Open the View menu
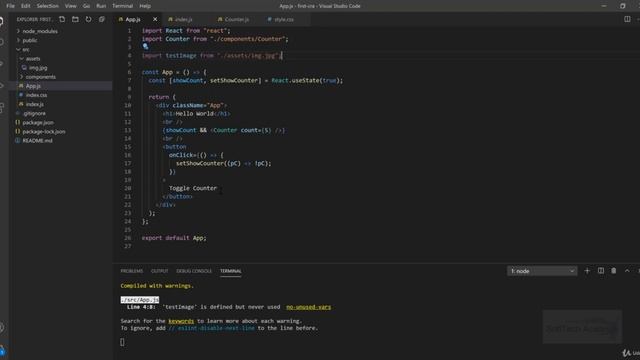640x360 pixels. coord(71,6)
